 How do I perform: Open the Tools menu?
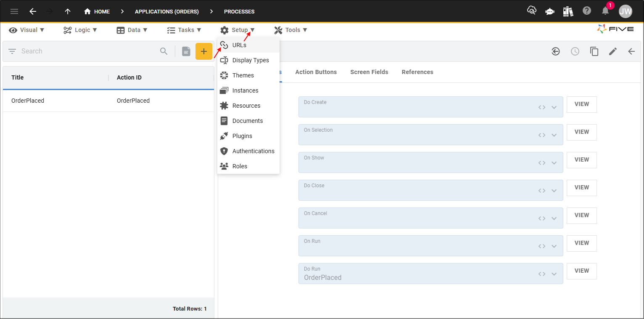[x=291, y=30]
